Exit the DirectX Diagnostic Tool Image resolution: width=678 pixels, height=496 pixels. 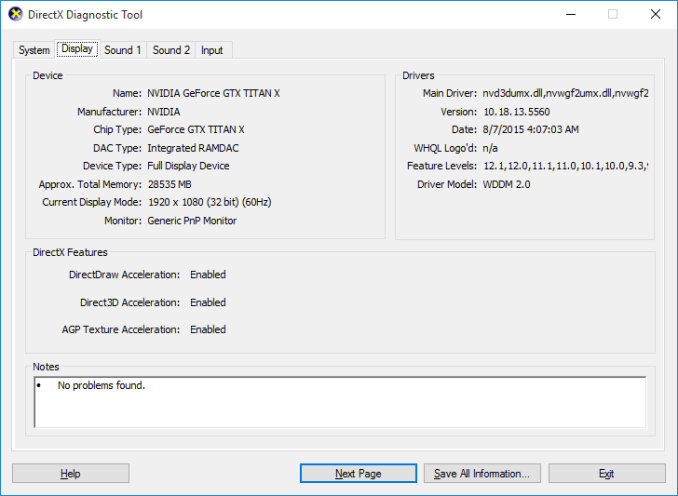click(x=607, y=474)
